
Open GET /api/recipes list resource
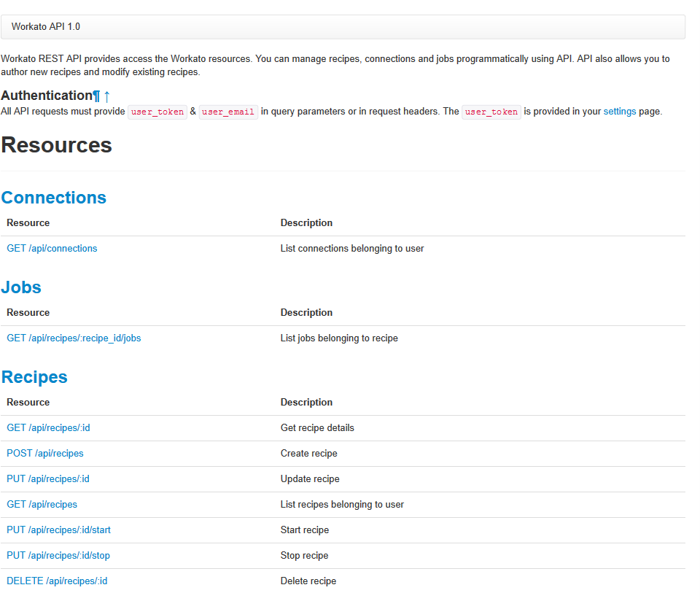pos(42,504)
